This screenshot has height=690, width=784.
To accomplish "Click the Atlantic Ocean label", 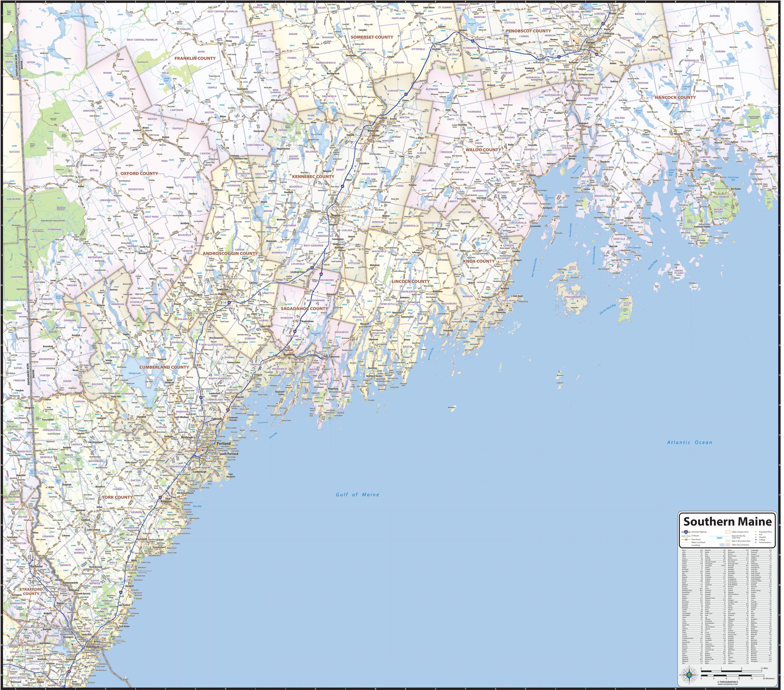I will point(690,442).
